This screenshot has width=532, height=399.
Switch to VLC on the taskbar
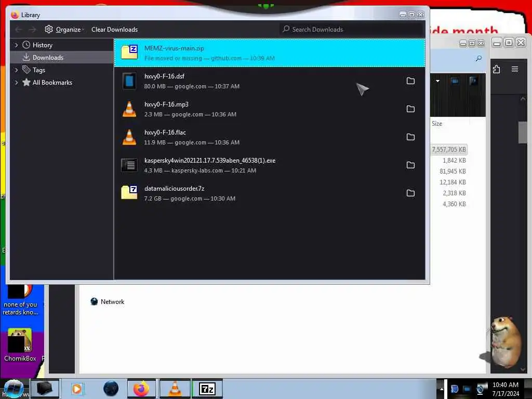point(175,389)
